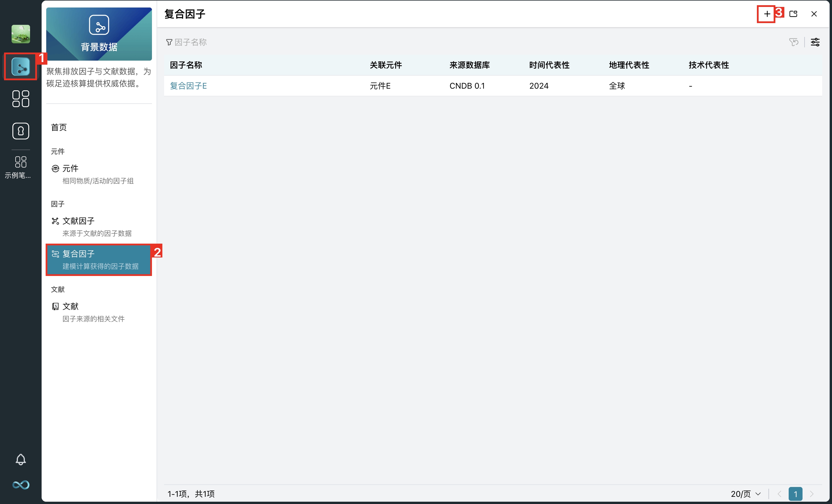Image resolution: width=832 pixels, height=504 pixels.
Task: Open the 元件 menu item
Action: coord(70,168)
